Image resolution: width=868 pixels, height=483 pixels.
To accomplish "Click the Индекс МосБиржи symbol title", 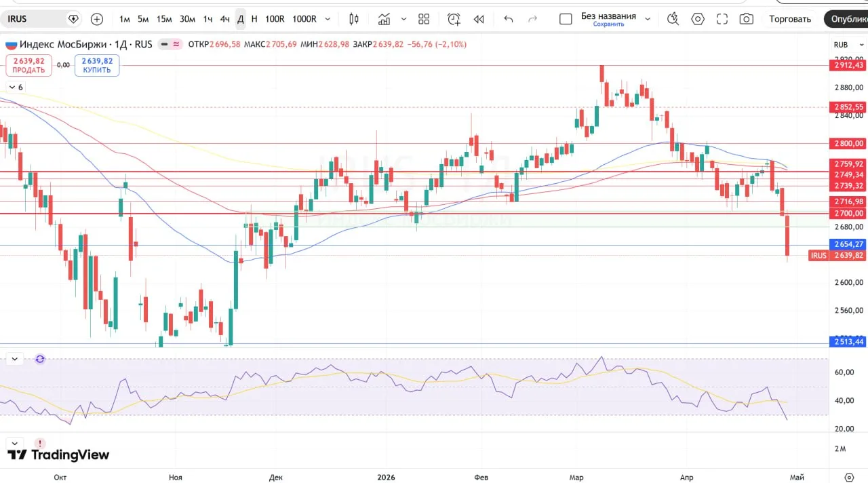I will tap(63, 45).
